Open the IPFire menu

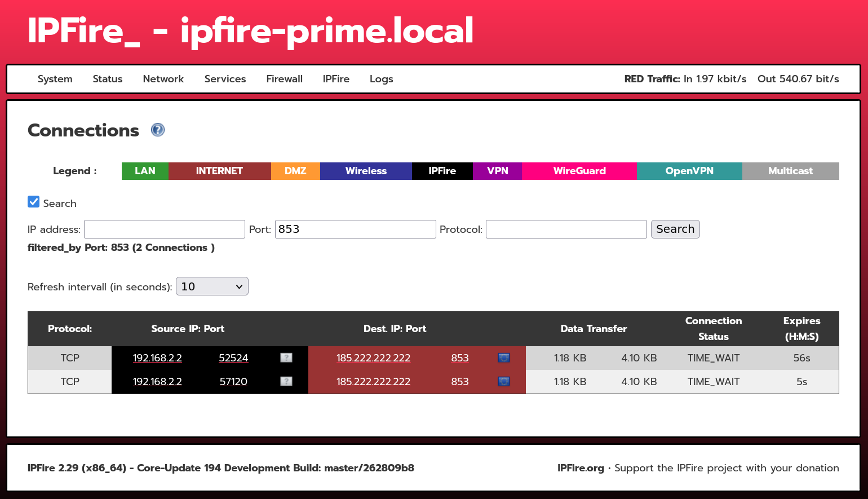coord(336,79)
